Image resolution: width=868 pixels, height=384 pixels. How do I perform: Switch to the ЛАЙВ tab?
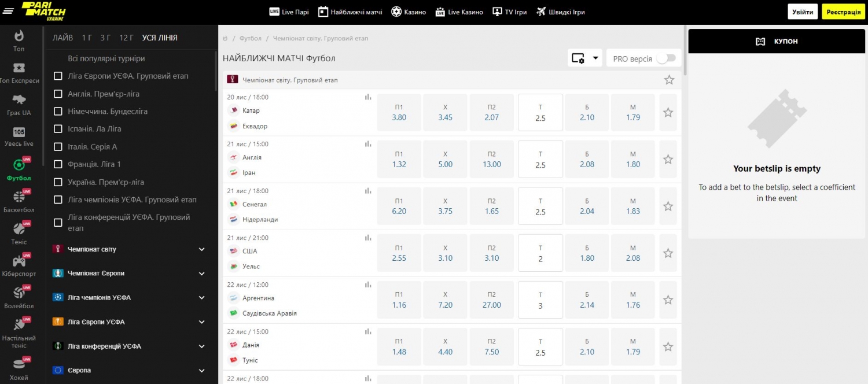62,38
